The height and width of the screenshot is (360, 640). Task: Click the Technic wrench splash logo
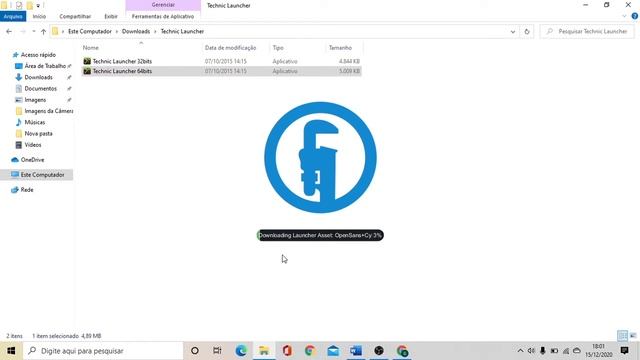click(320, 158)
